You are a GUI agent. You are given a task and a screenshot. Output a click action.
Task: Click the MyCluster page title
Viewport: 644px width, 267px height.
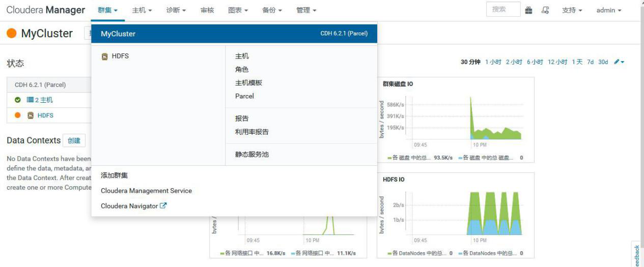tap(47, 34)
